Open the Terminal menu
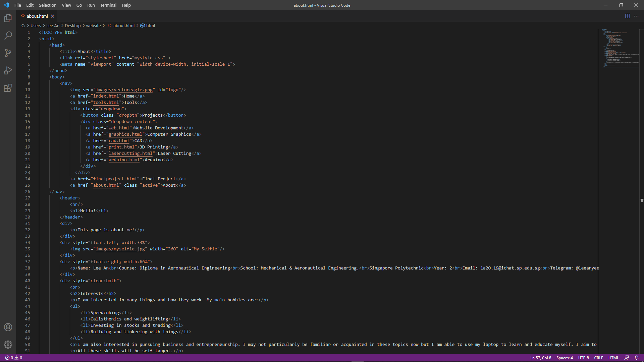The width and height of the screenshot is (644, 362). 108,5
